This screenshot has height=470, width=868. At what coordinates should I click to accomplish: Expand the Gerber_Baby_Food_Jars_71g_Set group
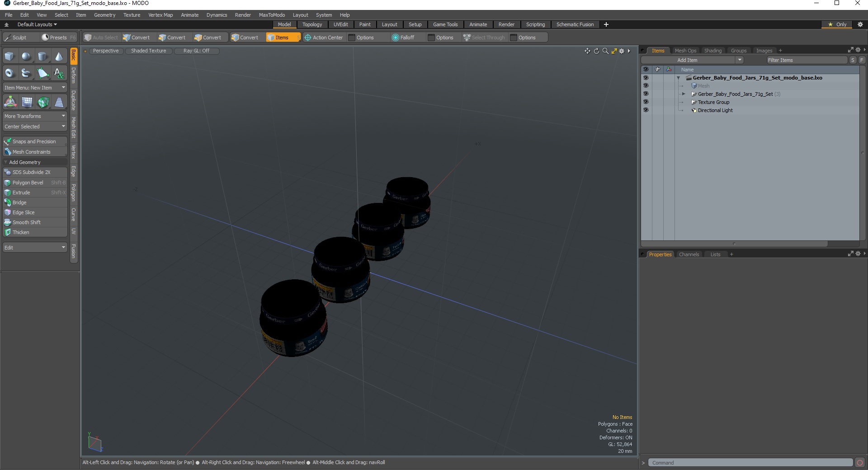[x=684, y=94]
